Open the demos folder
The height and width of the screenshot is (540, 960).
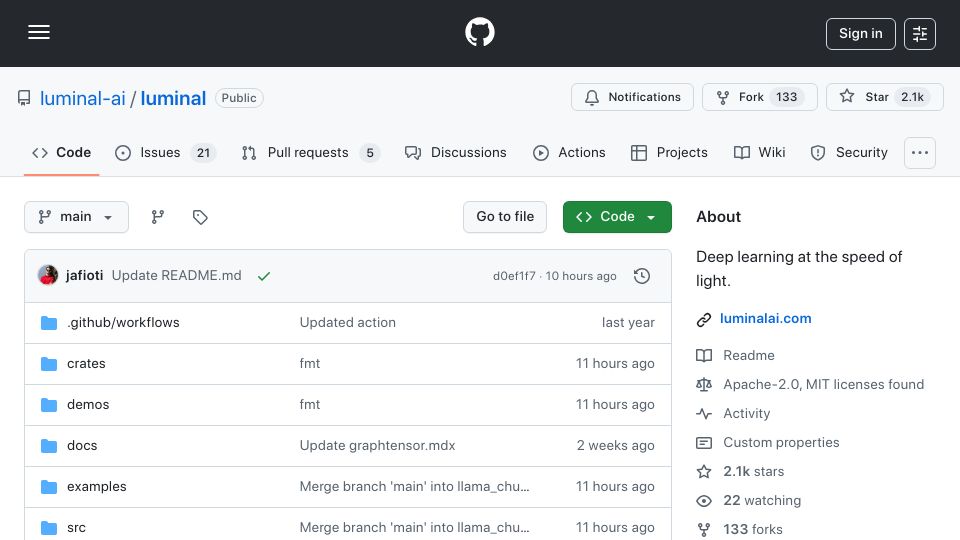pyautogui.click(x=88, y=405)
